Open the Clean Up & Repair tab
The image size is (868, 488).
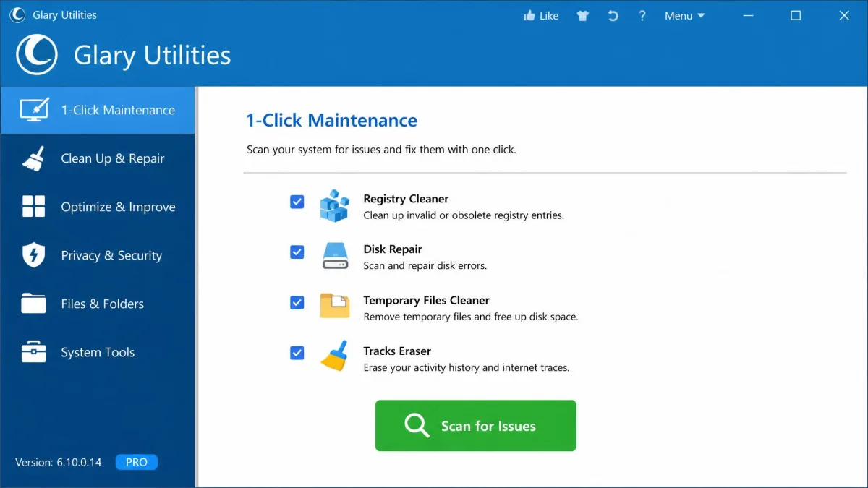click(x=98, y=158)
